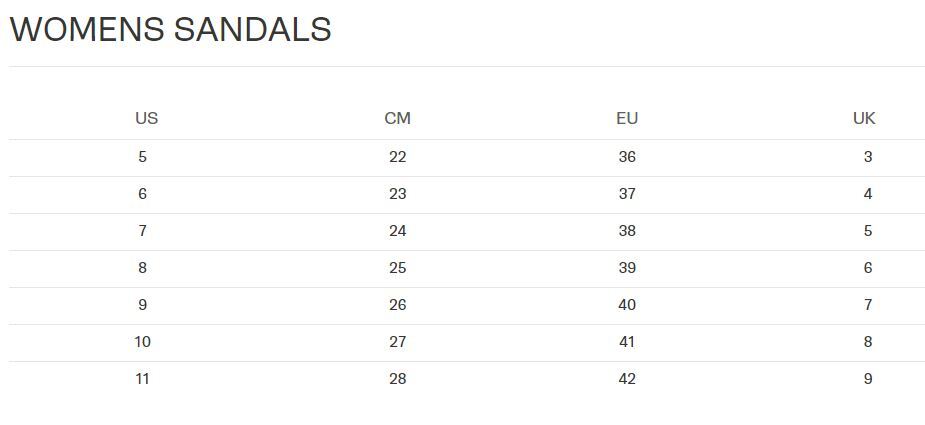Image resolution: width=925 pixels, height=425 pixels.
Task: Click the 24 CM cell
Action: 398,231
